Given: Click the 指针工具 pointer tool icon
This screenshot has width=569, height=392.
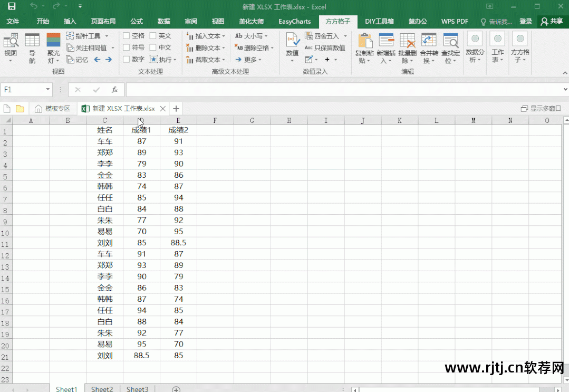Looking at the screenshot, I should (70, 36).
